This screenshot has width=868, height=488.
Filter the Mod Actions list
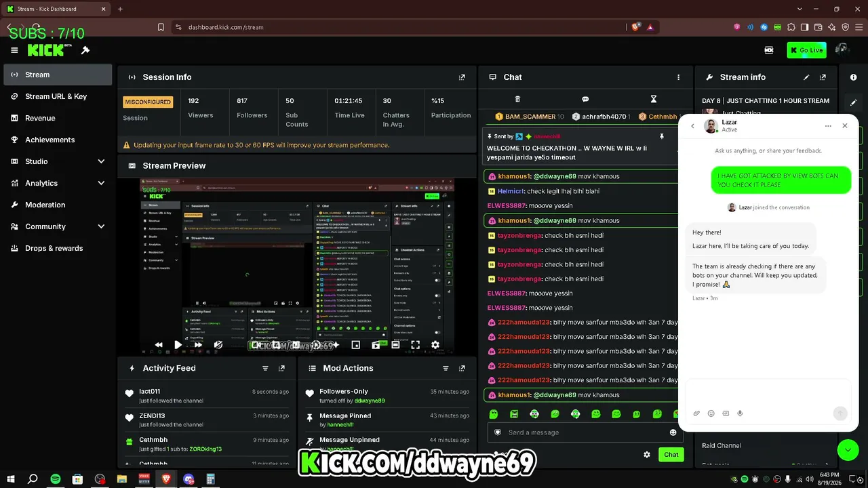tap(446, 368)
